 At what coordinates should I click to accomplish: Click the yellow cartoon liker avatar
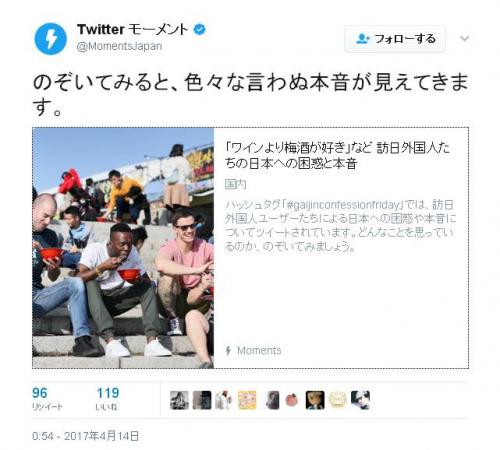[247, 400]
